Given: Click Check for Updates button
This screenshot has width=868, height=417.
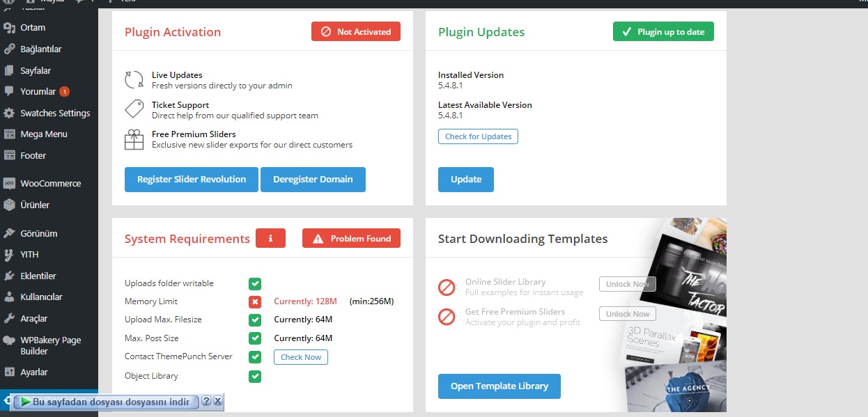Looking at the screenshot, I should (478, 136).
